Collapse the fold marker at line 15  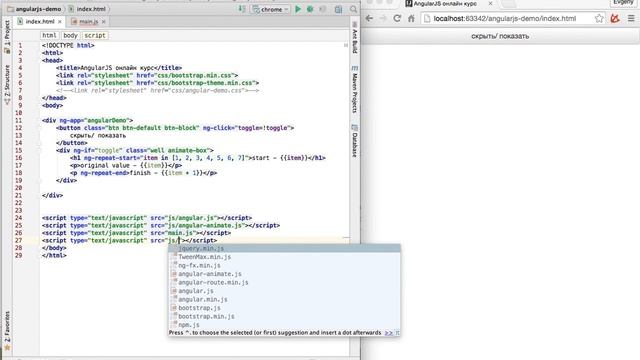(x=40, y=150)
